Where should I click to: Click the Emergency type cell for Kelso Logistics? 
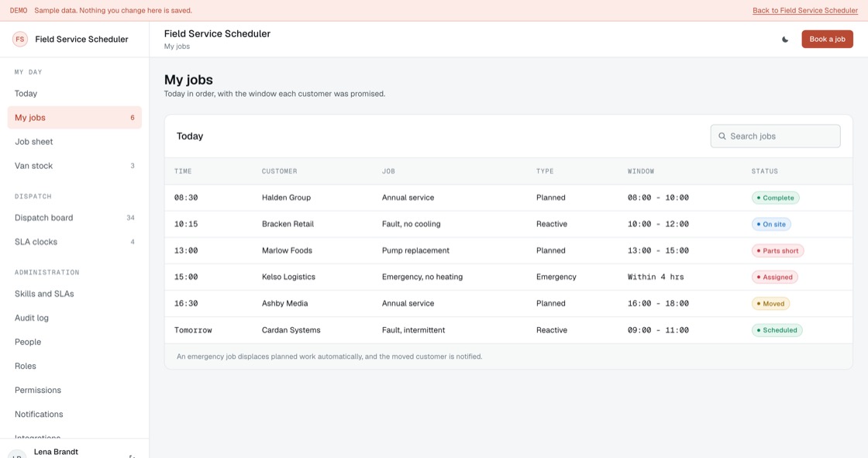tap(556, 277)
